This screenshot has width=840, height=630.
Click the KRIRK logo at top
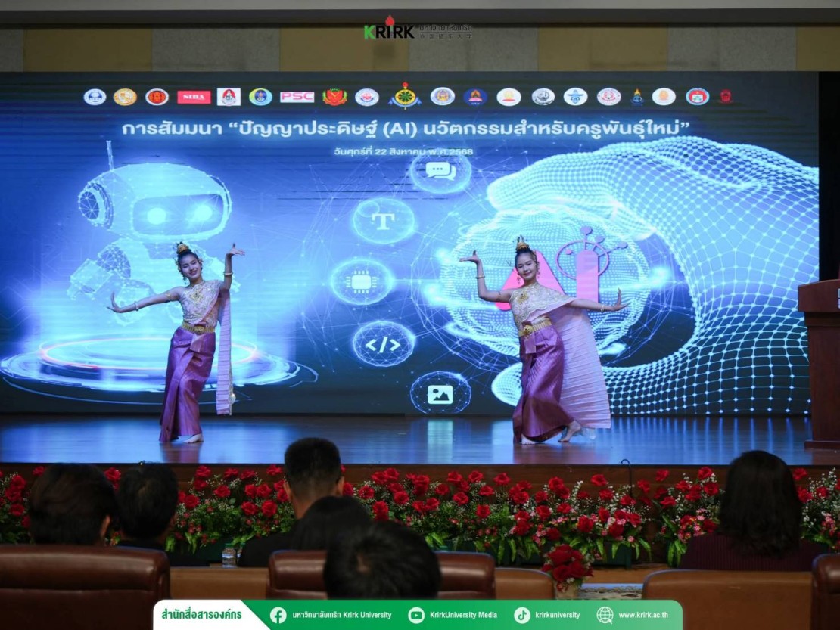(390, 30)
